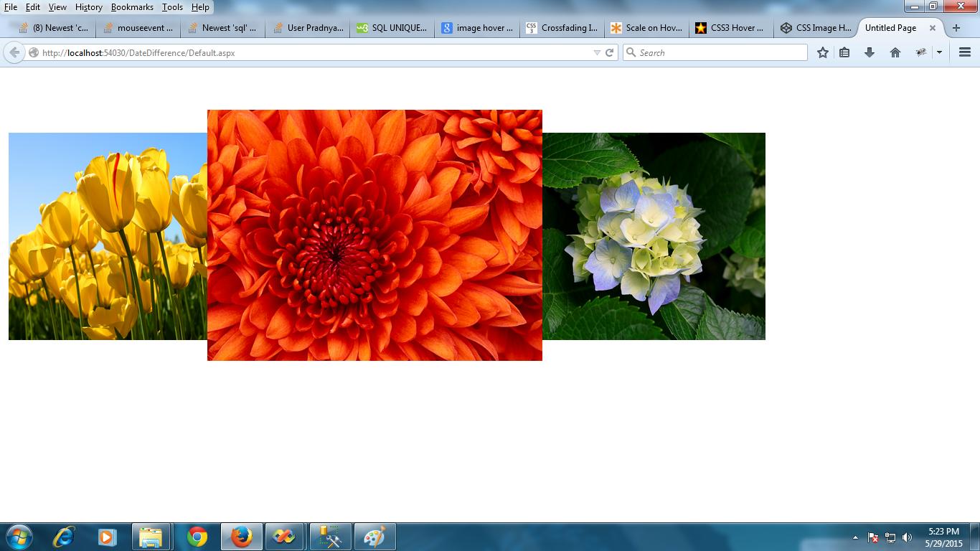Open the clock showing 5:23 PM
The height and width of the screenshot is (551, 980).
point(943,537)
